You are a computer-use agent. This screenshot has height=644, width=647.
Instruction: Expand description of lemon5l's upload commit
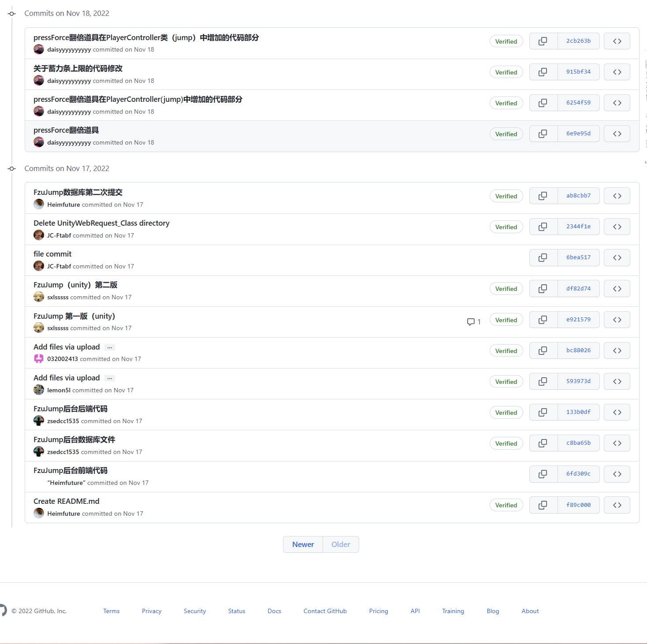(x=110, y=378)
